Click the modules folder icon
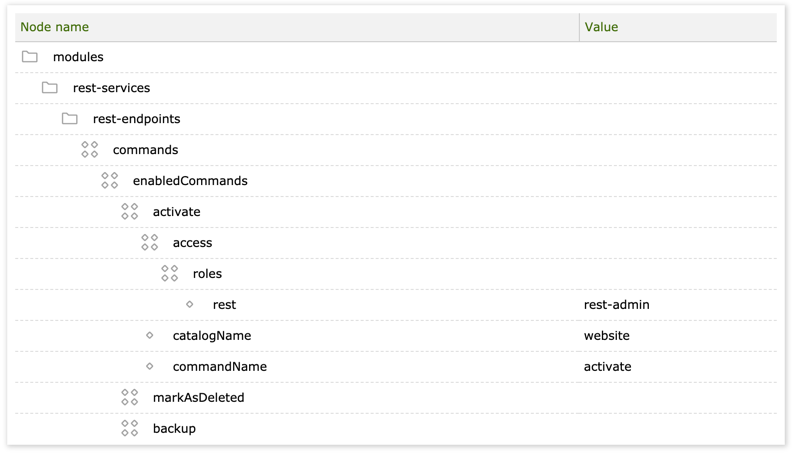 tap(30, 57)
